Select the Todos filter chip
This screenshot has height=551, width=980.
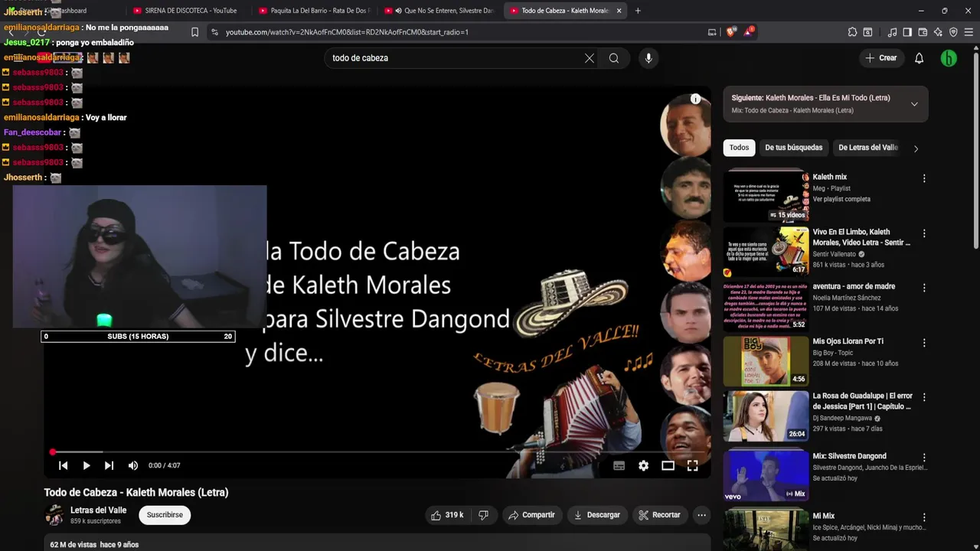(x=739, y=148)
